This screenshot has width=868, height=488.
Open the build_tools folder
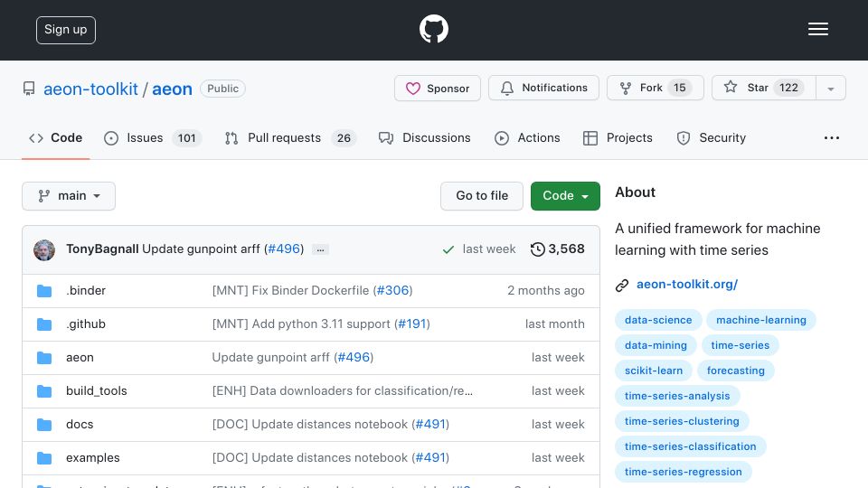[97, 390]
